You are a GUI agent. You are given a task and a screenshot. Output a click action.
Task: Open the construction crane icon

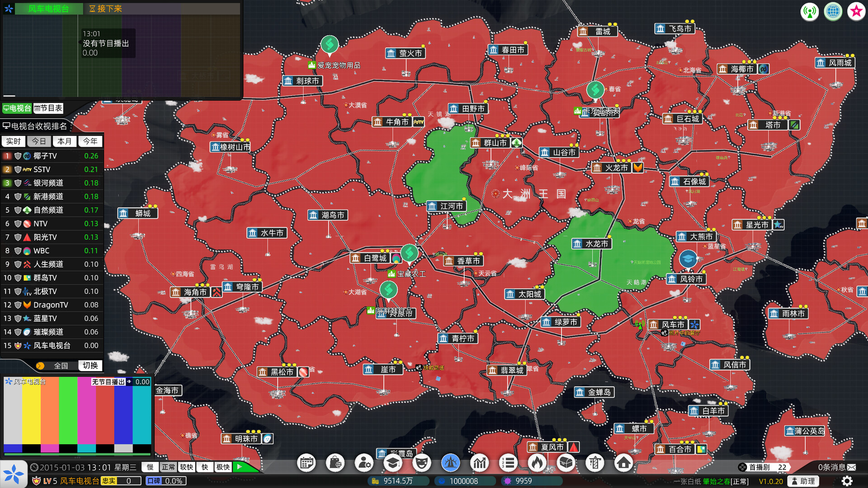pos(595,463)
